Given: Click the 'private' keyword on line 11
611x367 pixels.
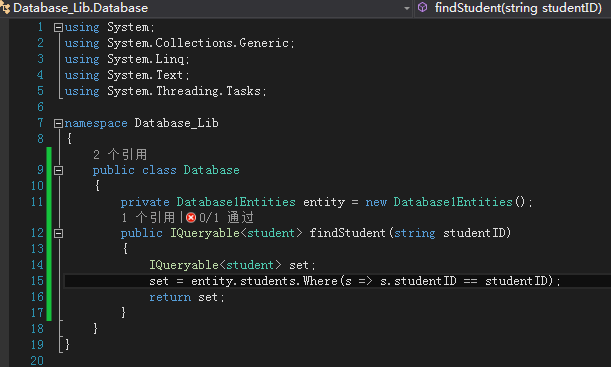Looking at the screenshot, I should point(145,202).
